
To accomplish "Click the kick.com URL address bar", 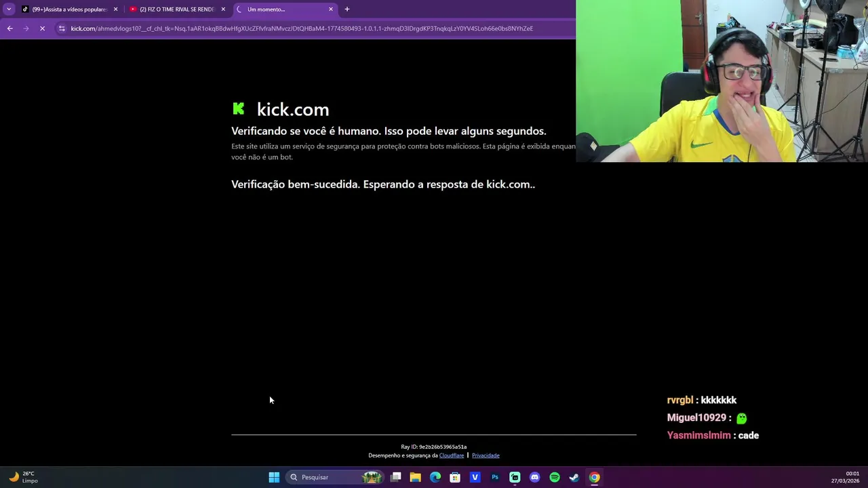I will pos(302,28).
